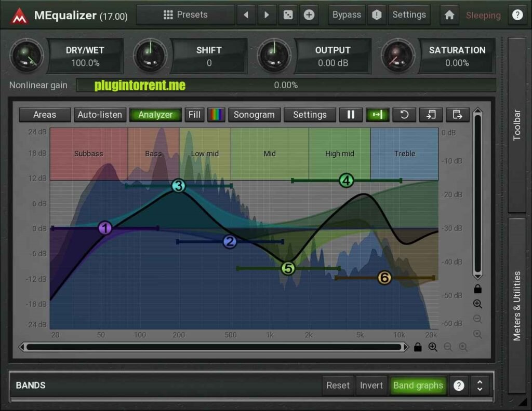The image size is (532, 411).
Task: Toggle the green normalize arrow button
Action: click(x=377, y=115)
